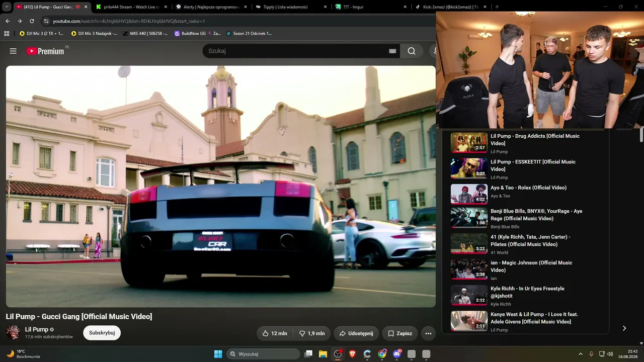The height and width of the screenshot is (362, 644).
Task: Open Chrome from taskbar
Action: (382, 354)
